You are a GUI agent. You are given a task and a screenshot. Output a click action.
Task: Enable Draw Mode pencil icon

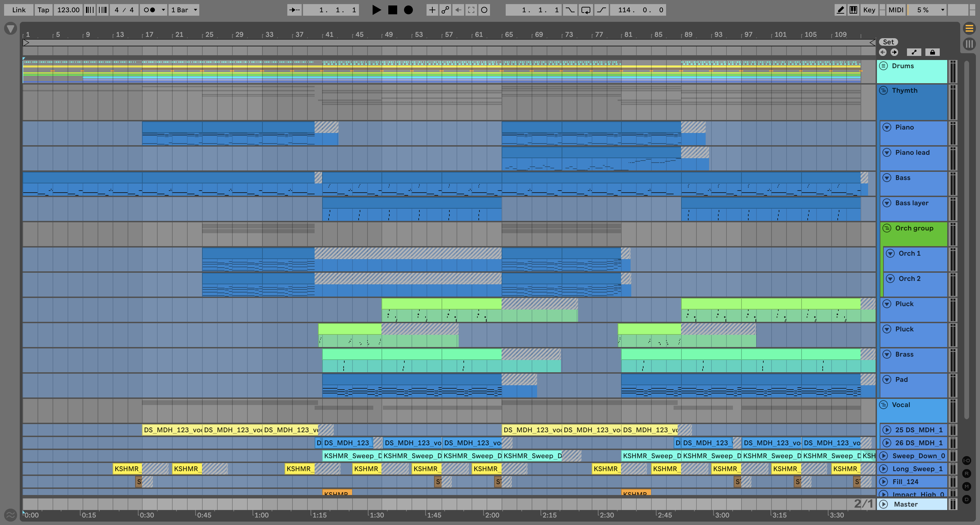840,10
